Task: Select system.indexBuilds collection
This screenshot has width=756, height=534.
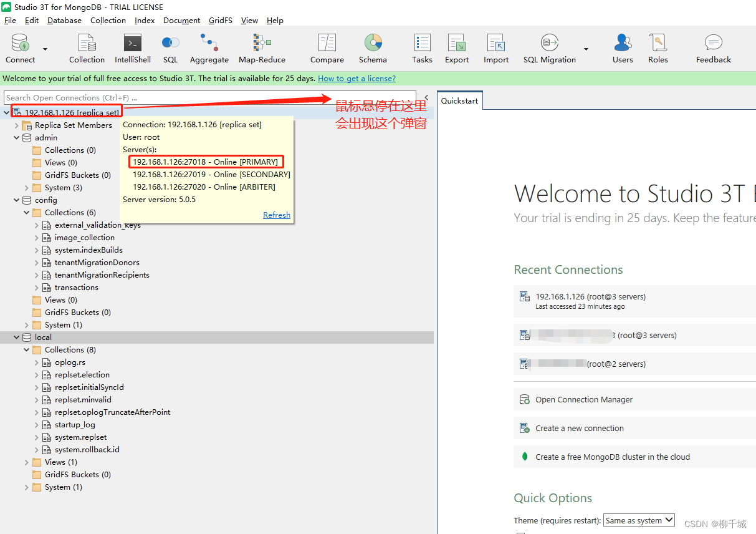Action: click(89, 250)
